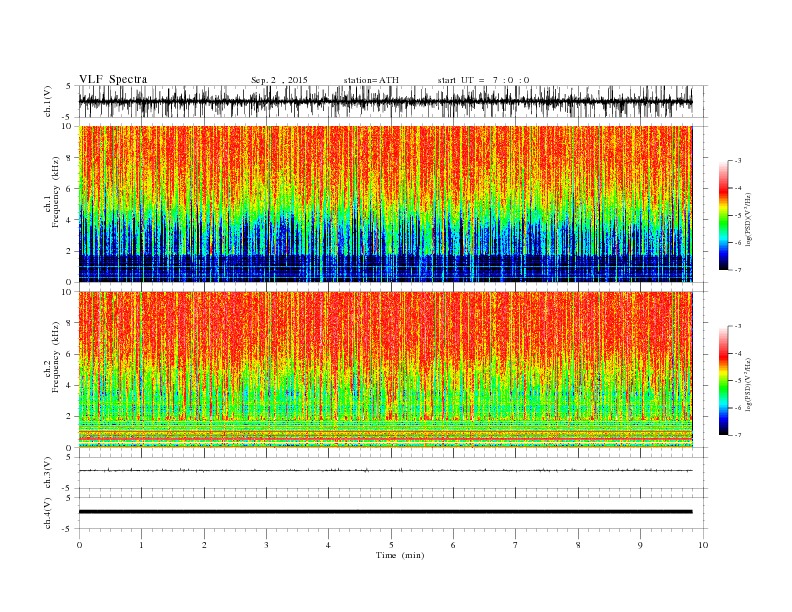Click the ch.2 'Frequency (kHz)' axis label
Image resolution: width=792 pixels, height=612 pixels.
tap(56, 356)
